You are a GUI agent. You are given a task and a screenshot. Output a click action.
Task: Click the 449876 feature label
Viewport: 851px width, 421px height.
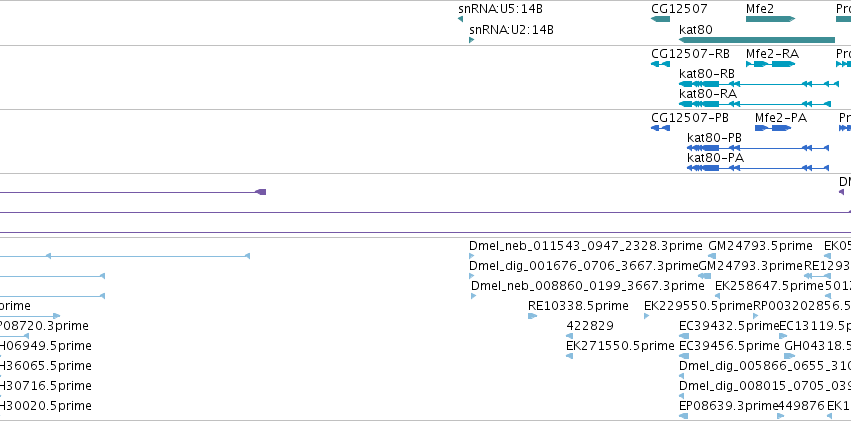(x=801, y=406)
